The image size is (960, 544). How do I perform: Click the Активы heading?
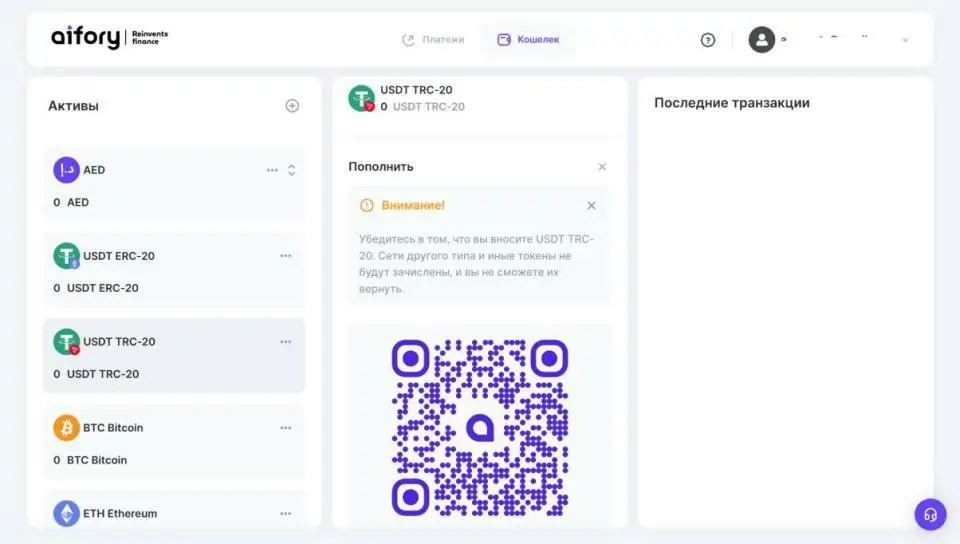(73, 106)
